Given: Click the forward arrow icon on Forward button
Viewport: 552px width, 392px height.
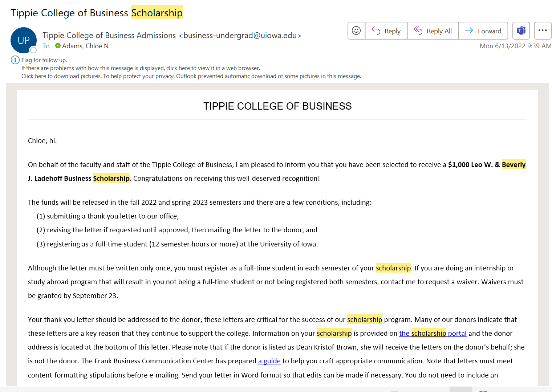Looking at the screenshot, I should (469, 30).
